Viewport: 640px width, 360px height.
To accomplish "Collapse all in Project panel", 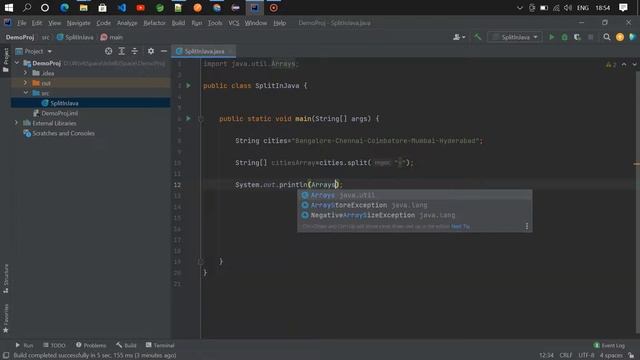I will click(134, 51).
